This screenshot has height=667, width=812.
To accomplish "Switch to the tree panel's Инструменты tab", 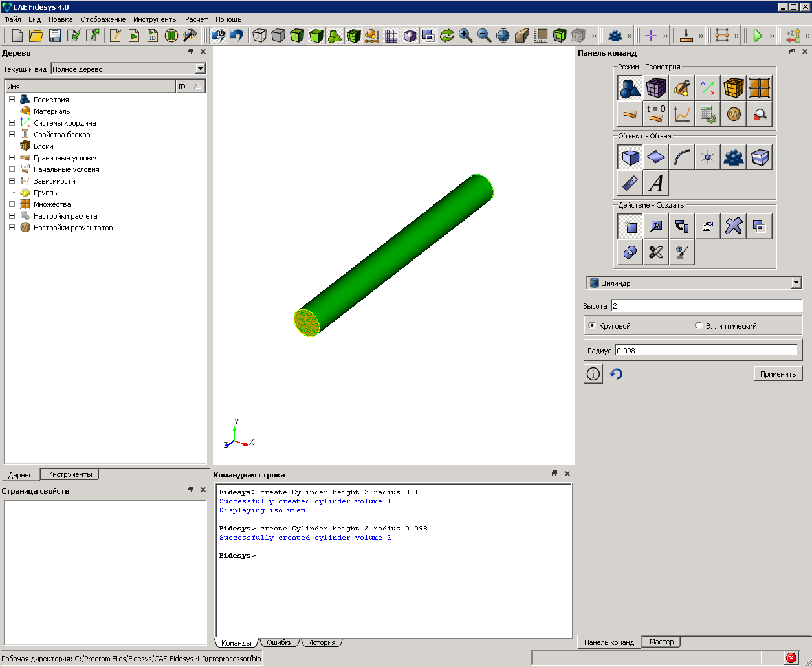I will [x=70, y=474].
